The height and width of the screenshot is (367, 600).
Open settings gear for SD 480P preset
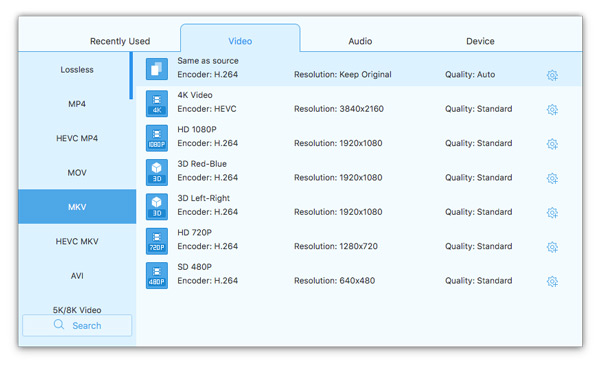coord(552,282)
